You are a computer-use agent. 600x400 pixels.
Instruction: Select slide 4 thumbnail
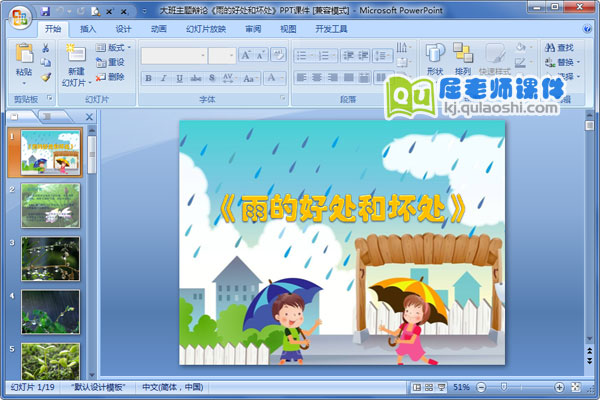tap(51, 312)
